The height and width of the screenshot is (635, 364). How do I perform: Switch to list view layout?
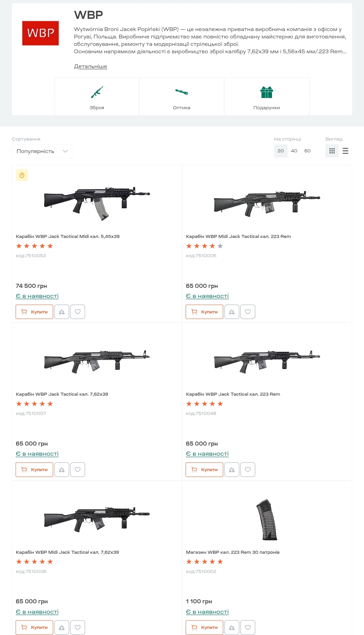click(345, 151)
